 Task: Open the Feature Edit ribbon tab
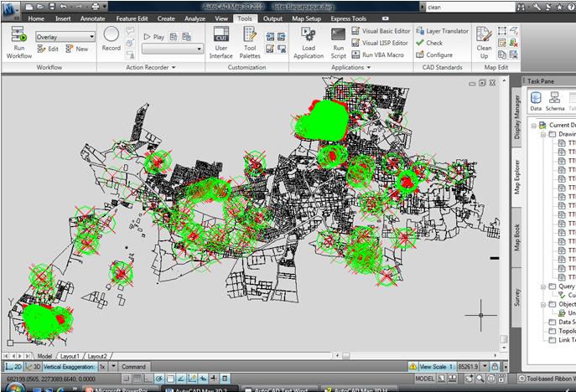coord(132,18)
